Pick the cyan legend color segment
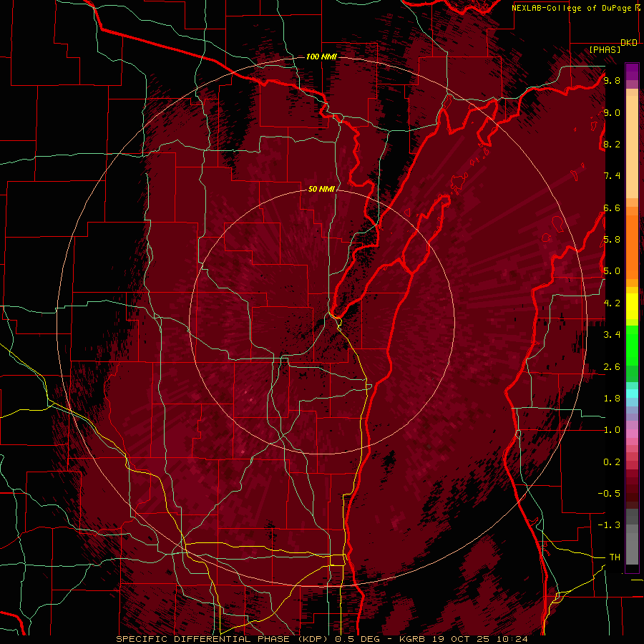 tap(632, 394)
